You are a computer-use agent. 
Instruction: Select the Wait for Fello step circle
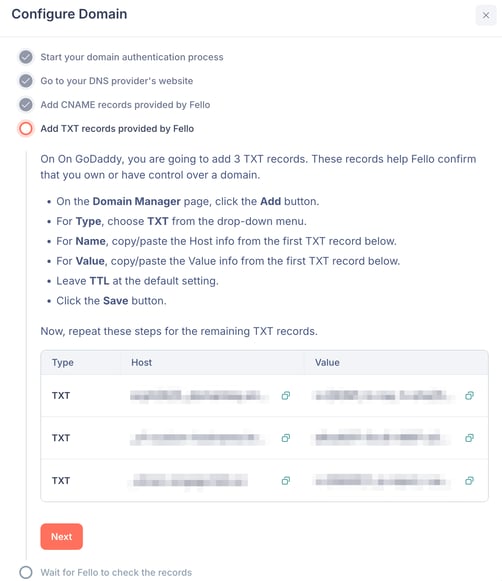[x=26, y=572]
